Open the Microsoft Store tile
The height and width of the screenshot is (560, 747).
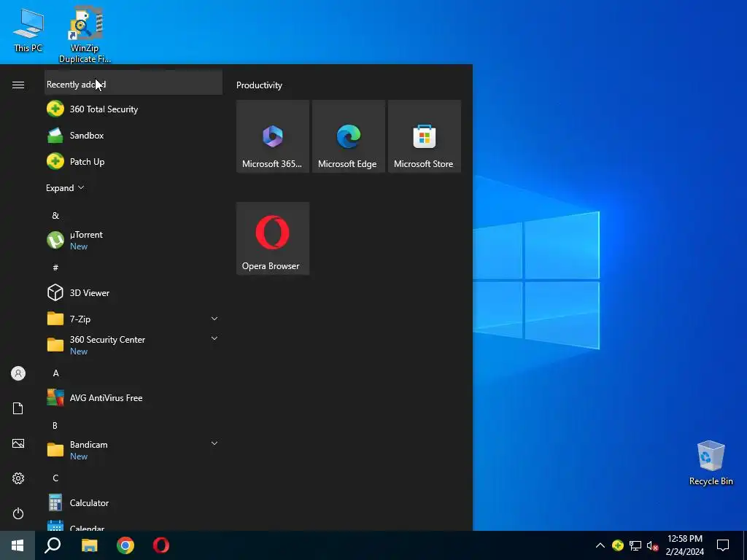(425, 136)
